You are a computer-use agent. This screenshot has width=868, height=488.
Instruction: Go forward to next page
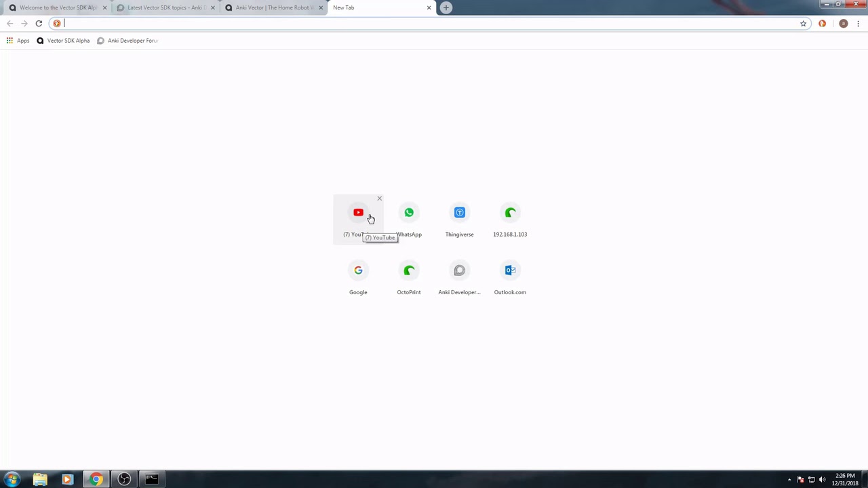[24, 24]
